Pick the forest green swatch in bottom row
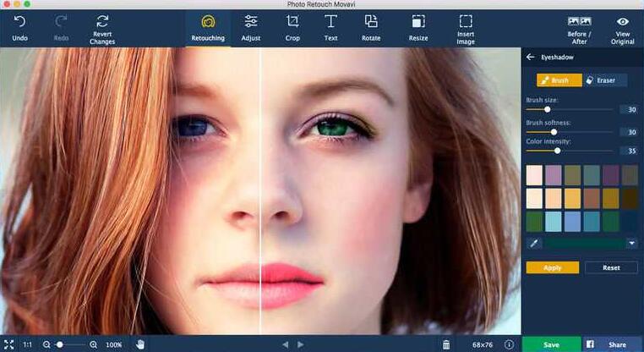The width and height of the screenshot is (644, 352). pyautogui.click(x=534, y=222)
